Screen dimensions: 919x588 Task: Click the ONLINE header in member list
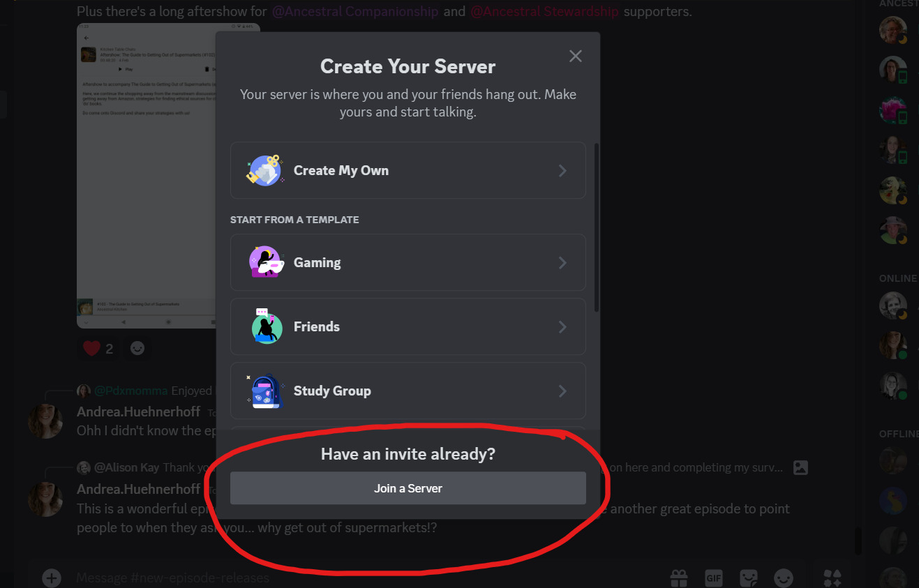click(x=898, y=278)
